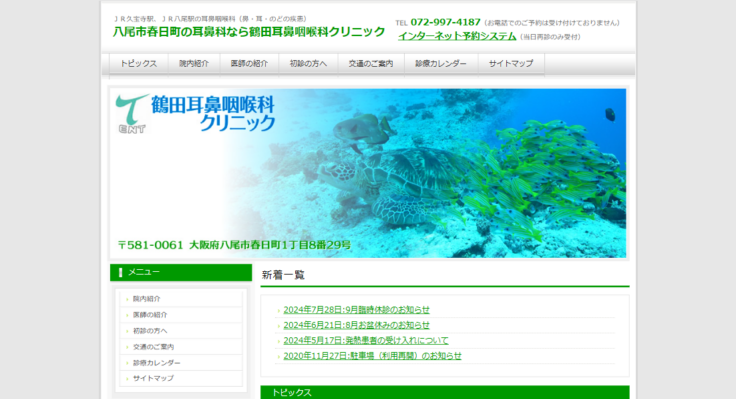736x399 pixels.
Task: Click the phone number 072-997-4187
Action: pos(445,22)
